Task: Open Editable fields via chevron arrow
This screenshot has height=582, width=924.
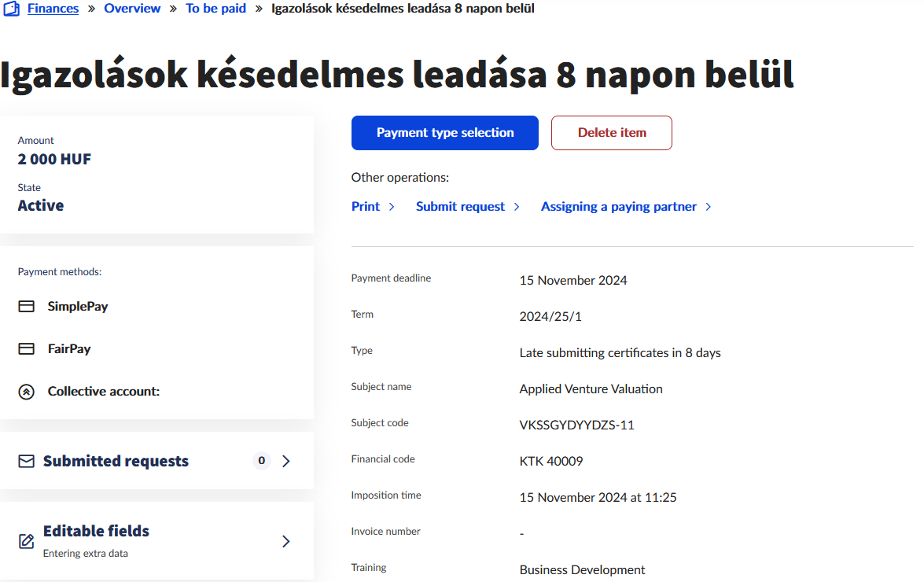Action: coord(286,541)
